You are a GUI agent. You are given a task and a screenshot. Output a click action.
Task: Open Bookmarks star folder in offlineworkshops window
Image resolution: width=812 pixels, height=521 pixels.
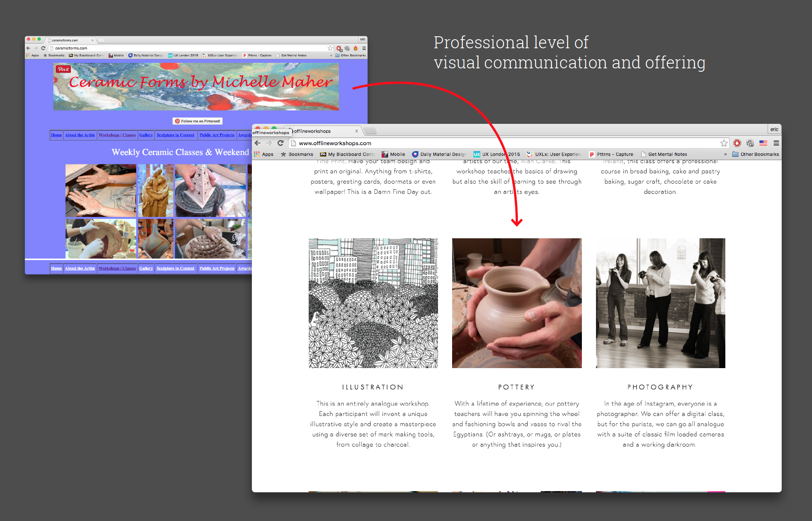tap(297, 154)
